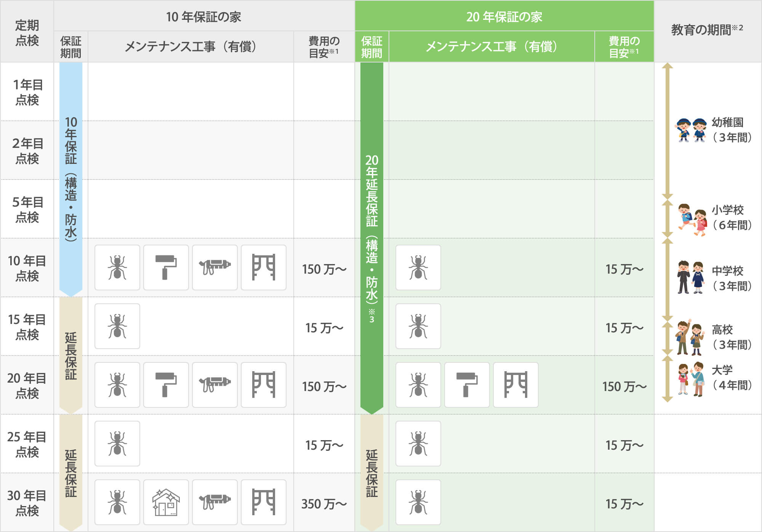Click the house renovation icon in 30年目 row

[x=166, y=502]
